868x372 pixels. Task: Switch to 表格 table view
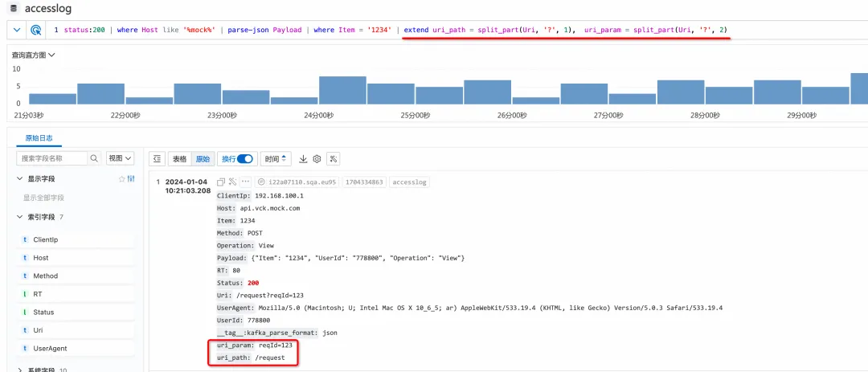point(180,159)
